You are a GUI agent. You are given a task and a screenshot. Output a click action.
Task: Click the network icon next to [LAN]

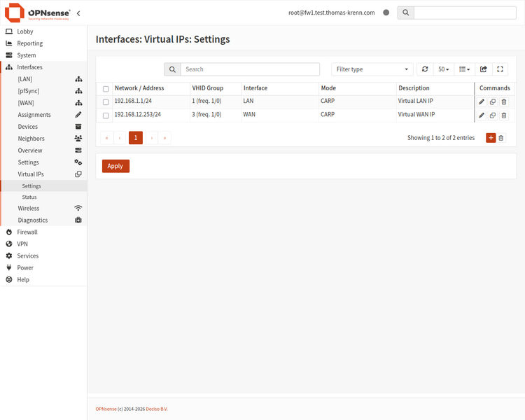pos(78,79)
